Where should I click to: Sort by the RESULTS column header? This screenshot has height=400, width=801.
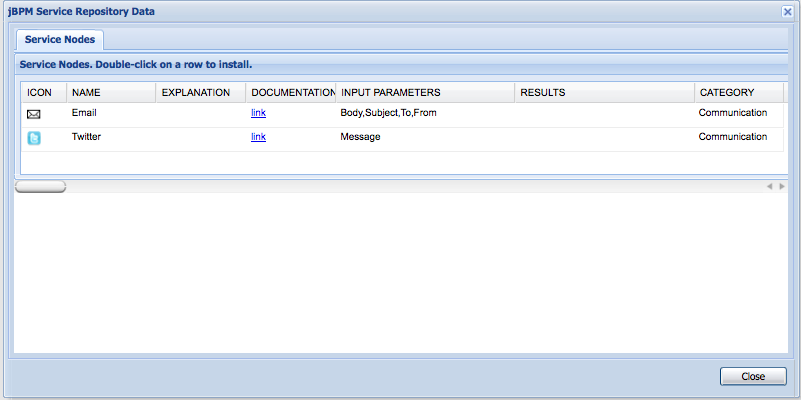pyautogui.click(x=604, y=92)
